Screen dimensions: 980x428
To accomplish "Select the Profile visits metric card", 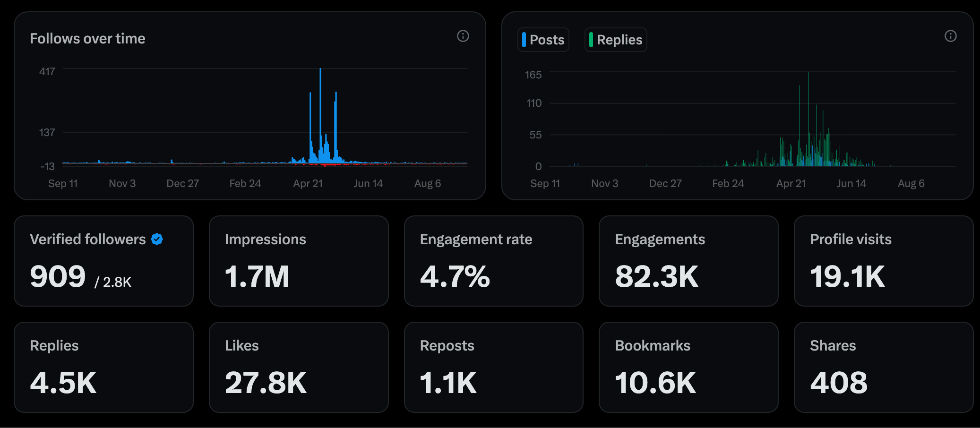I will tap(884, 261).
